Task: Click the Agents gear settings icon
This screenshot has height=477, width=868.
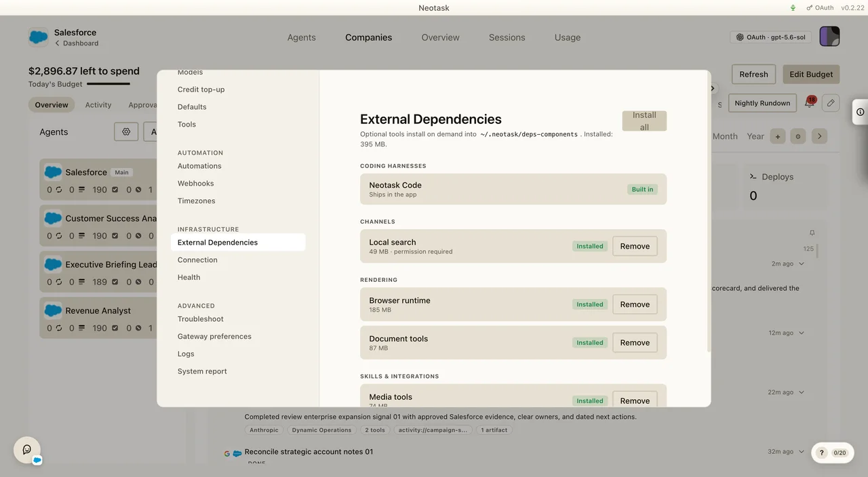Action: (126, 132)
